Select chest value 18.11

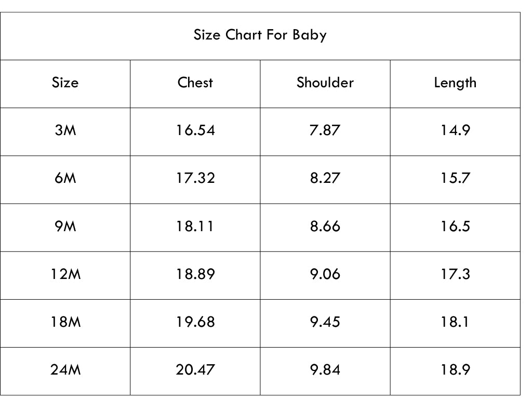[x=194, y=227]
